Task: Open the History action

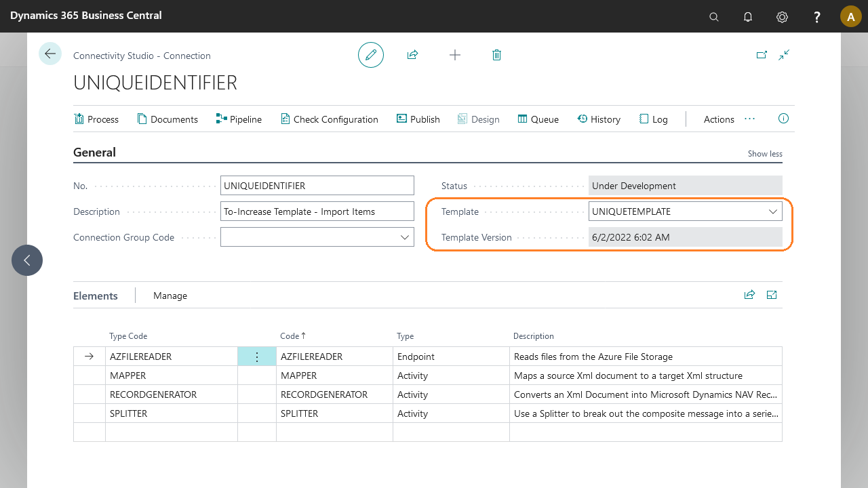Action: 599,119
